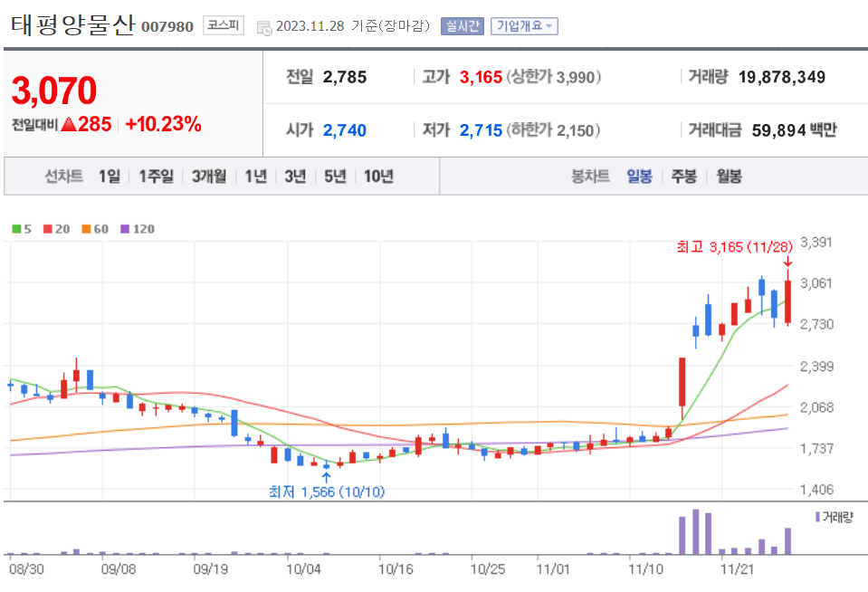Switch to 월봉 monthly candle chart

[729, 177]
